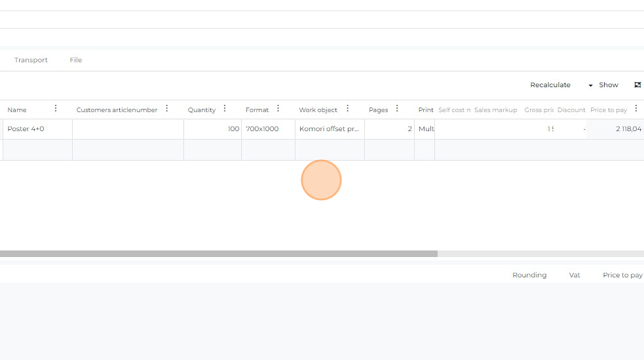Image resolution: width=644 pixels, height=360 pixels.
Task: Click the Recalculate button
Action: [x=550, y=85]
